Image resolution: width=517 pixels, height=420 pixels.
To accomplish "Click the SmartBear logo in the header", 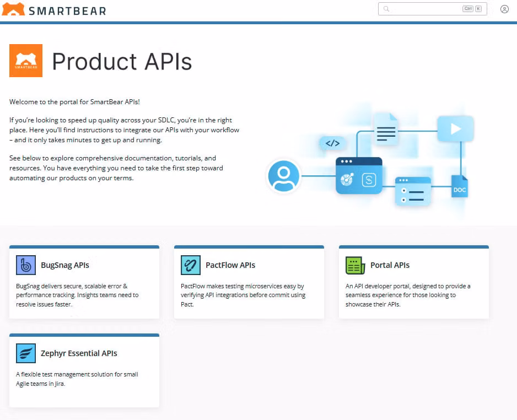I will (x=54, y=10).
